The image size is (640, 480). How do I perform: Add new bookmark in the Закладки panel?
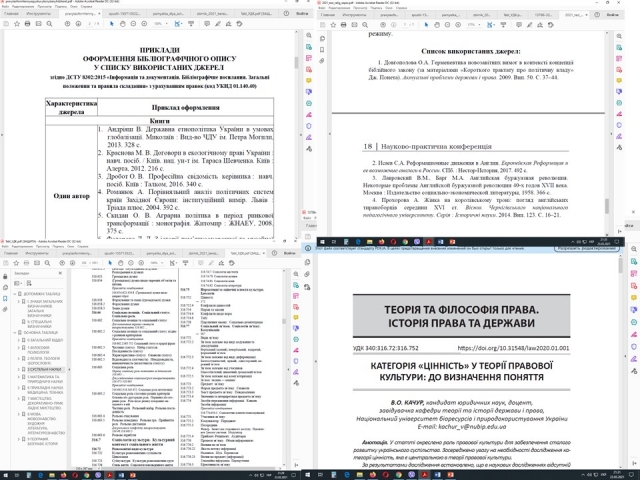coord(29,283)
